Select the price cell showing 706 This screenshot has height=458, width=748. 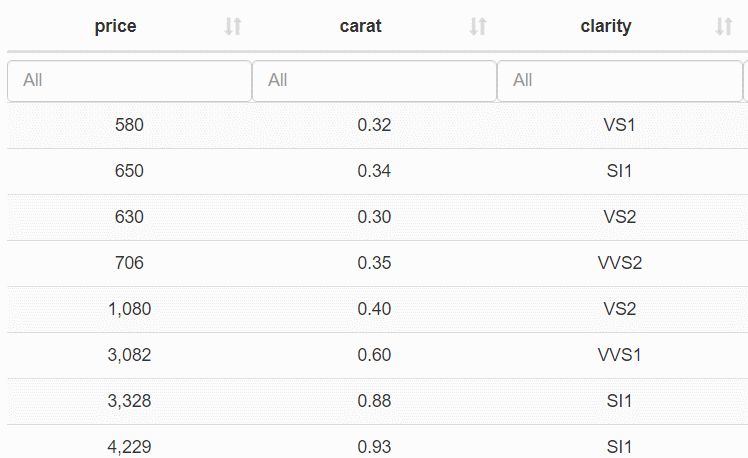129,263
